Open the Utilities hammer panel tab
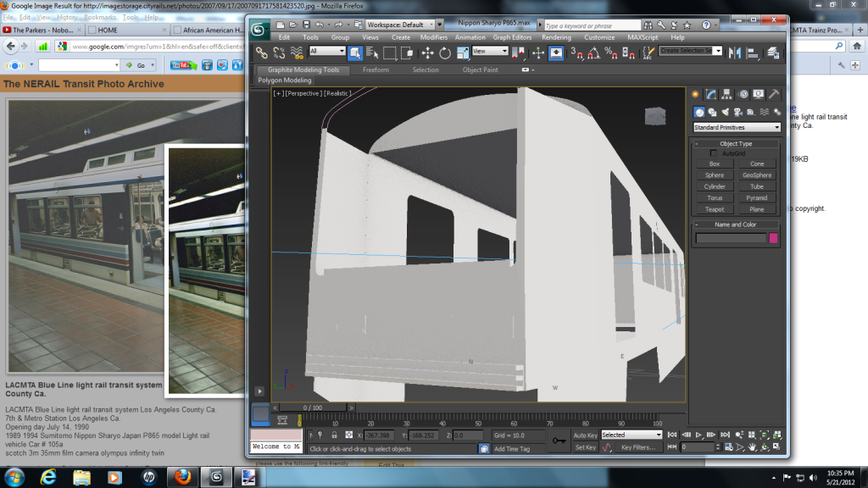The width and height of the screenshot is (868, 488). coord(774,95)
